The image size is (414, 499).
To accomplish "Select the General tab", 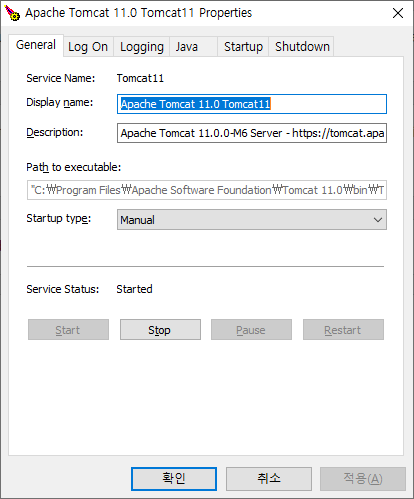I will [x=36, y=45].
